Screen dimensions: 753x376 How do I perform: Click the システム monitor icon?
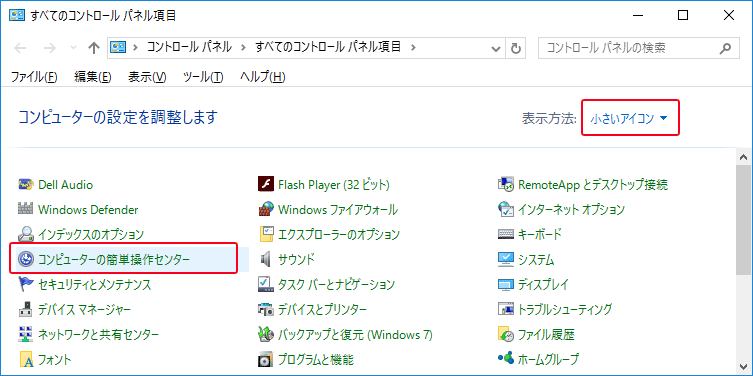pyautogui.click(x=506, y=259)
